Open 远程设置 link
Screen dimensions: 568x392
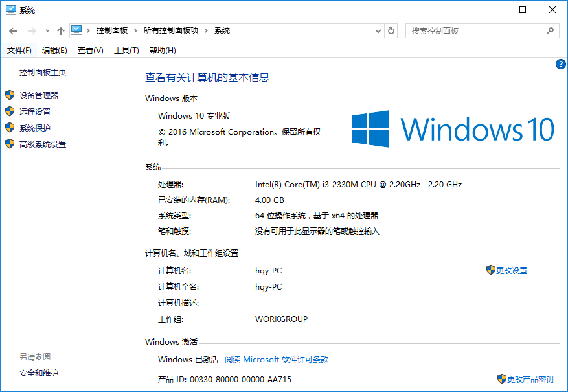click(x=35, y=112)
